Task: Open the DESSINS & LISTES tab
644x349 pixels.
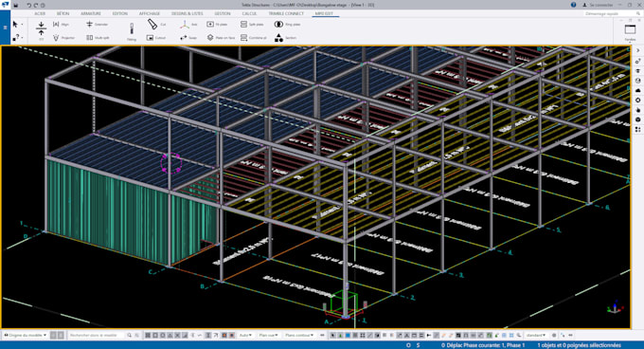Action: 187,13
